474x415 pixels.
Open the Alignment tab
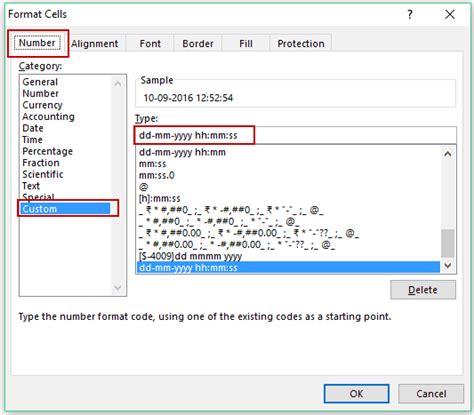pyautogui.click(x=95, y=44)
